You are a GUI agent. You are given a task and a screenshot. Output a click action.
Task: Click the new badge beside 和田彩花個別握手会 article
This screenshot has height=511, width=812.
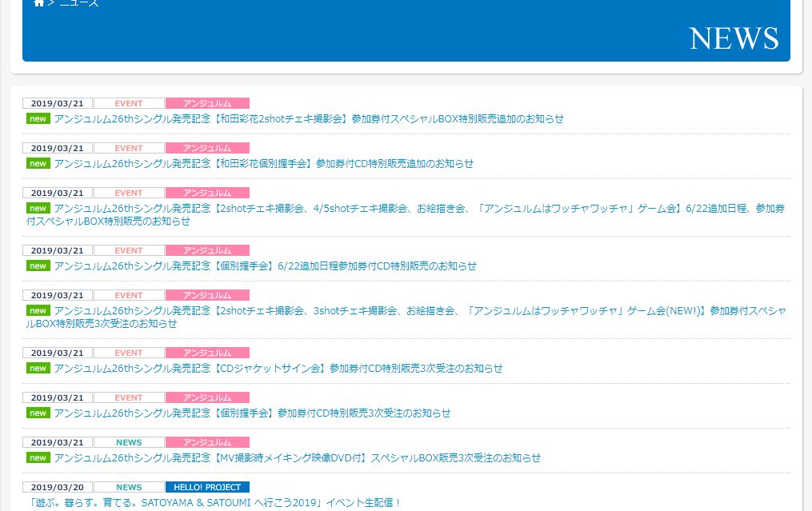38,164
